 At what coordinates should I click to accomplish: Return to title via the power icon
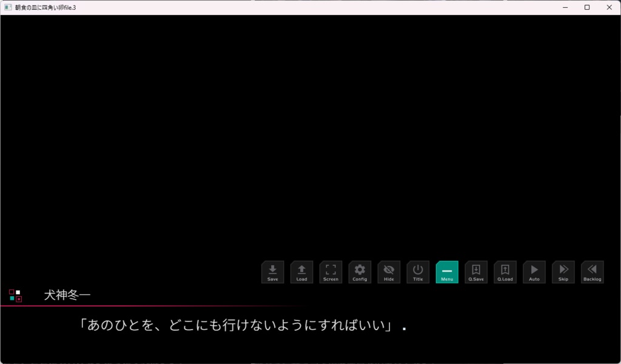[x=418, y=272]
